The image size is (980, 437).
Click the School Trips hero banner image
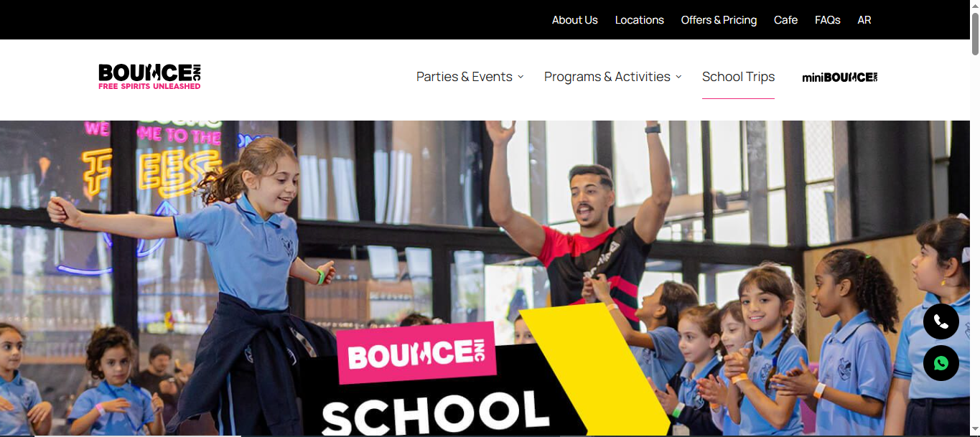pyautogui.click(x=485, y=278)
